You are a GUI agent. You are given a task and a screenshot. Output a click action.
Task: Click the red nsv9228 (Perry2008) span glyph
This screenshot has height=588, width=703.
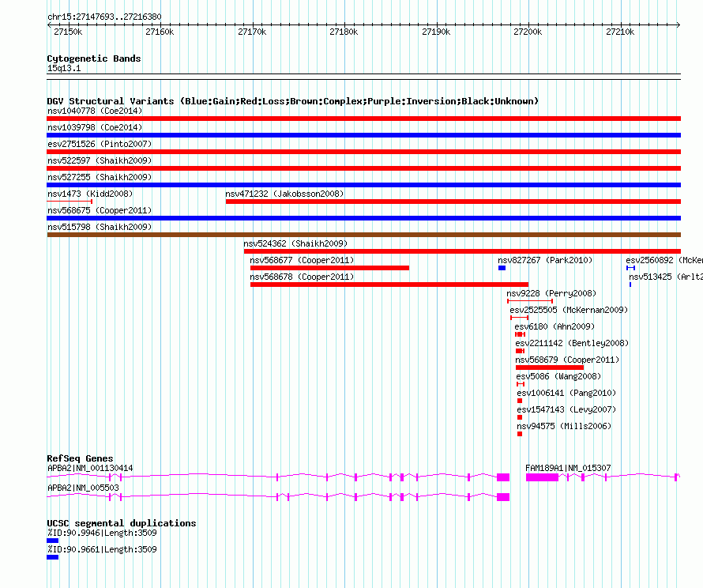click(x=529, y=301)
